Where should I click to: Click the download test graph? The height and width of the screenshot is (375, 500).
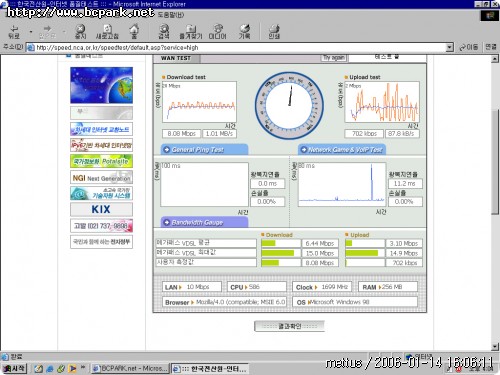coord(199,102)
